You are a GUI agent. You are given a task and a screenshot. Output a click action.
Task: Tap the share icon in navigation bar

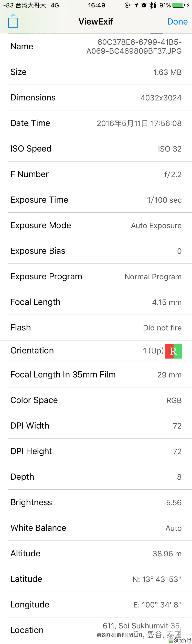tap(13, 21)
